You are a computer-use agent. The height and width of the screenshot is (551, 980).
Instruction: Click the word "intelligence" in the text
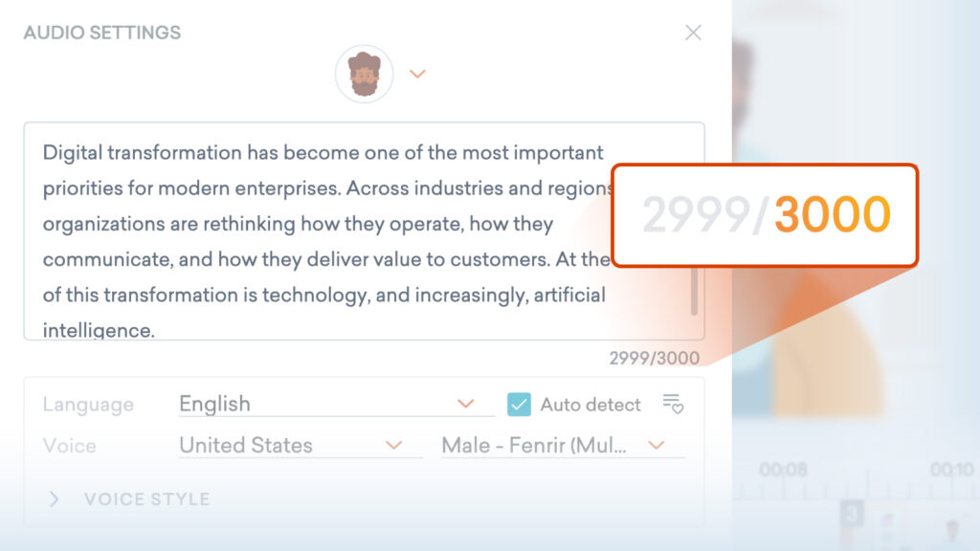(x=98, y=331)
